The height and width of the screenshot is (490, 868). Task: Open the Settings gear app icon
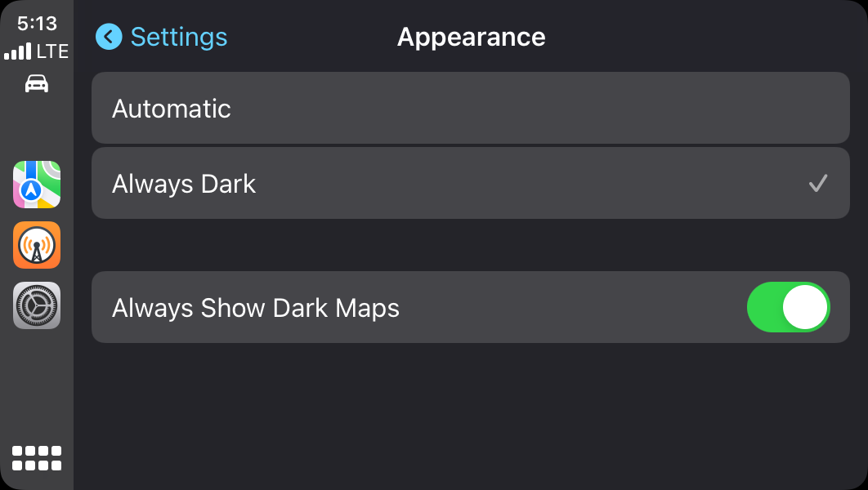(x=37, y=305)
